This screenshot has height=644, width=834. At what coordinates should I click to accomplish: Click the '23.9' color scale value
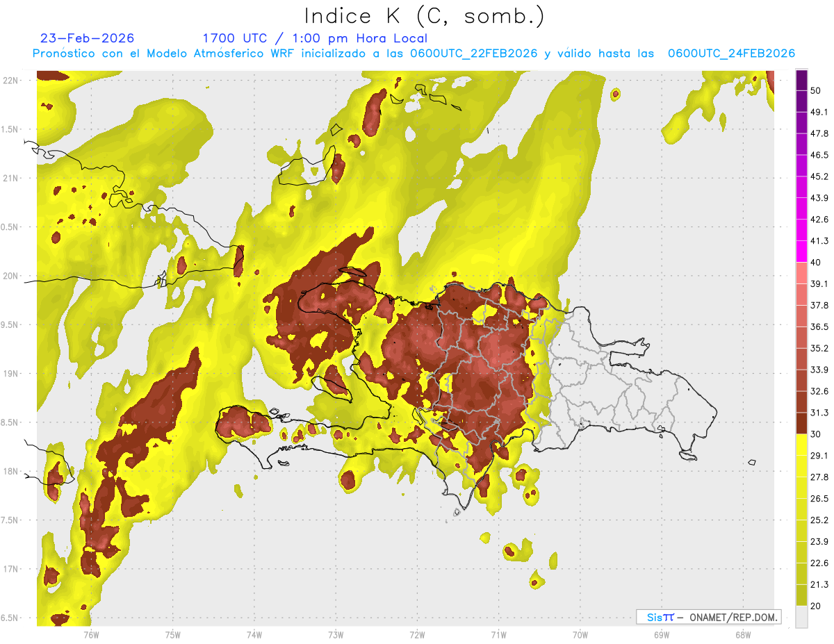tap(819, 542)
